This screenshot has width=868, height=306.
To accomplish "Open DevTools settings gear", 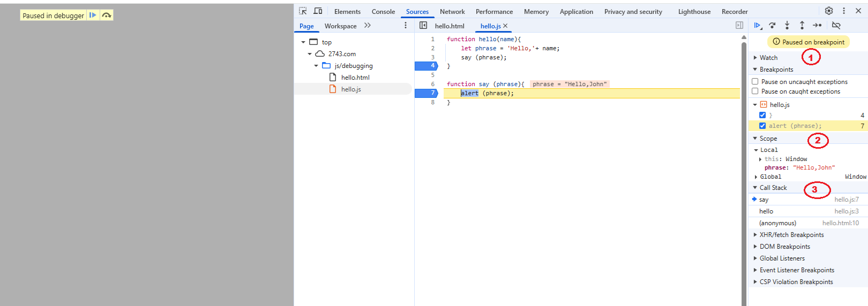I will tap(829, 11).
